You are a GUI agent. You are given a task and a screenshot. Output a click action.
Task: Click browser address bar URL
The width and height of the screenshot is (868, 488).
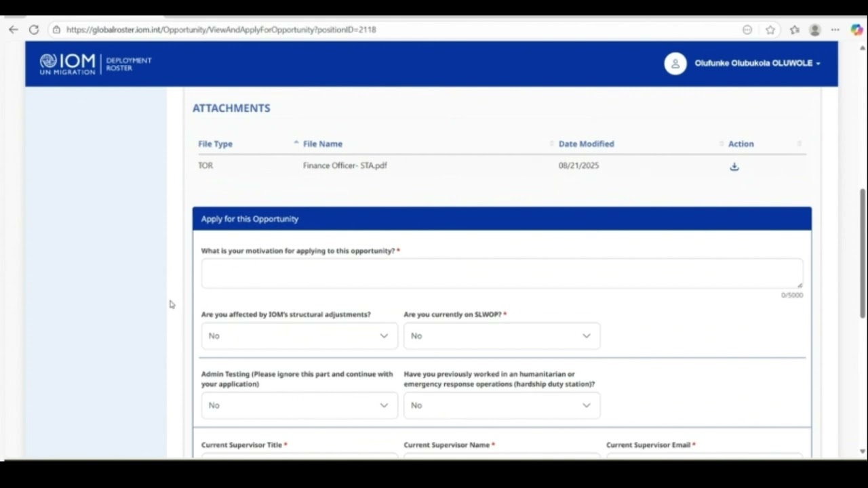(221, 30)
